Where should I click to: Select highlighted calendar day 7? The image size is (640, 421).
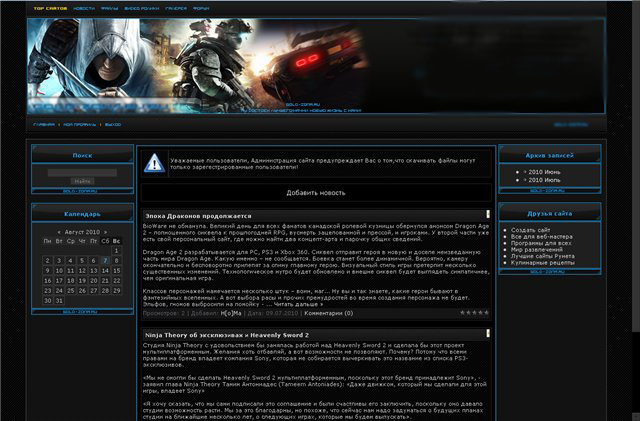pyautogui.click(x=105, y=261)
